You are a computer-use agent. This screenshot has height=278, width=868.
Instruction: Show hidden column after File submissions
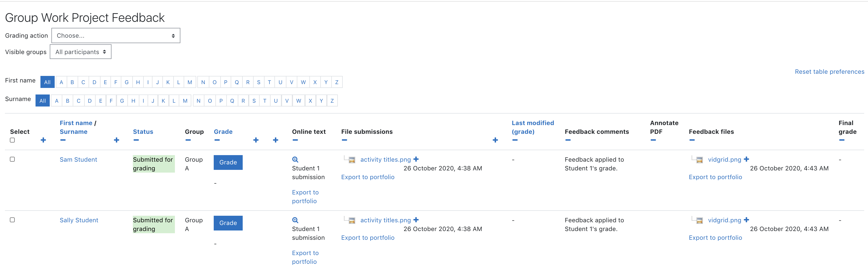(x=495, y=140)
